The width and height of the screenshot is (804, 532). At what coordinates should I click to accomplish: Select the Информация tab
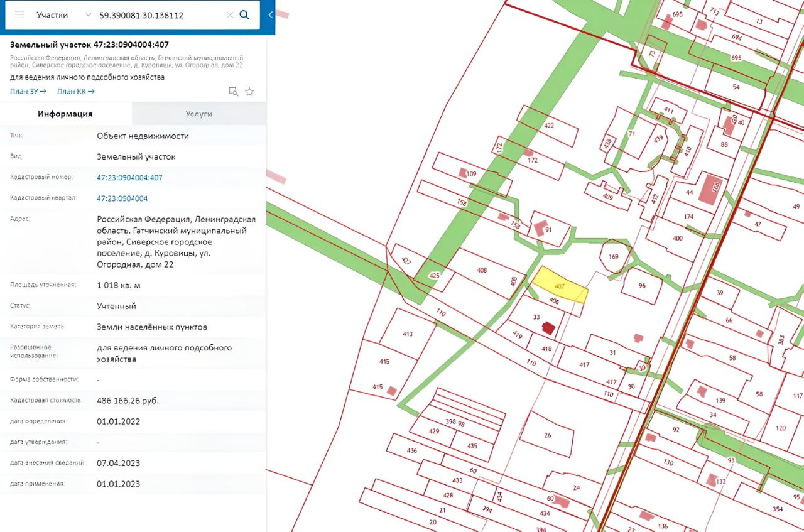[65, 114]
